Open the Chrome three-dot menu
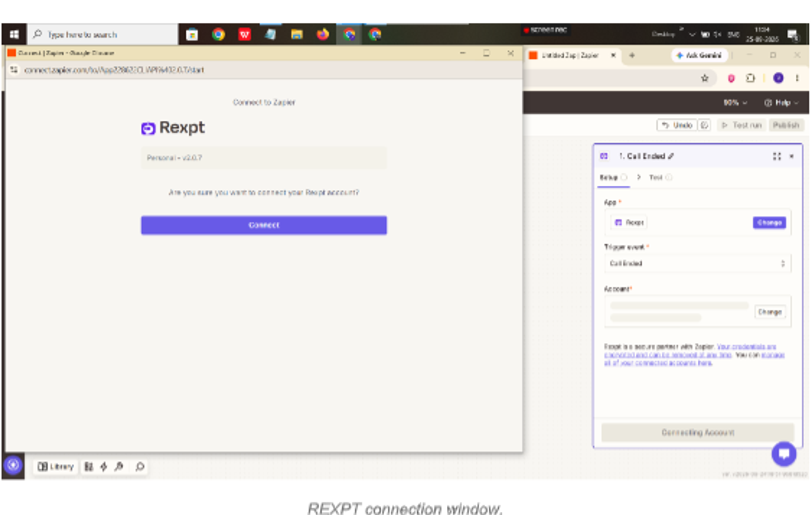 click(797, 78)
